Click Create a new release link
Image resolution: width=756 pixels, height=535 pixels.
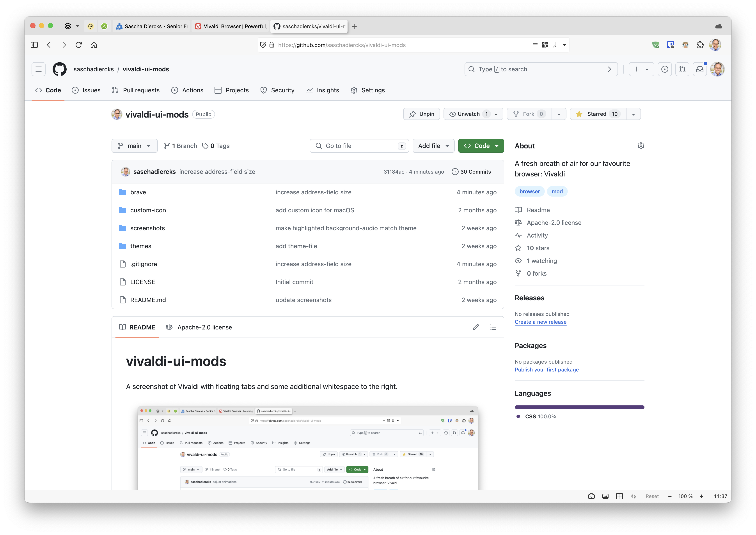pyautogui.click(x=540, y=322)
